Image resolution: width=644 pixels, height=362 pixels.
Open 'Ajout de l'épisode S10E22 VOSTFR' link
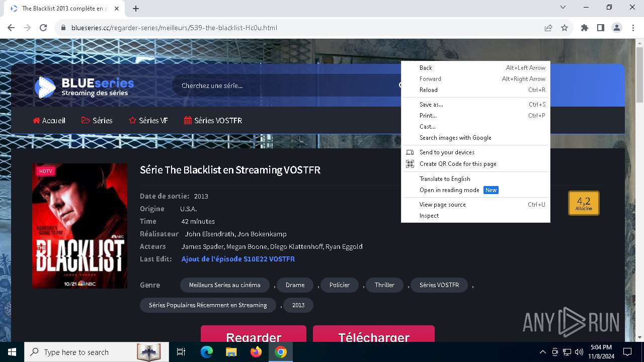(238, 259)
